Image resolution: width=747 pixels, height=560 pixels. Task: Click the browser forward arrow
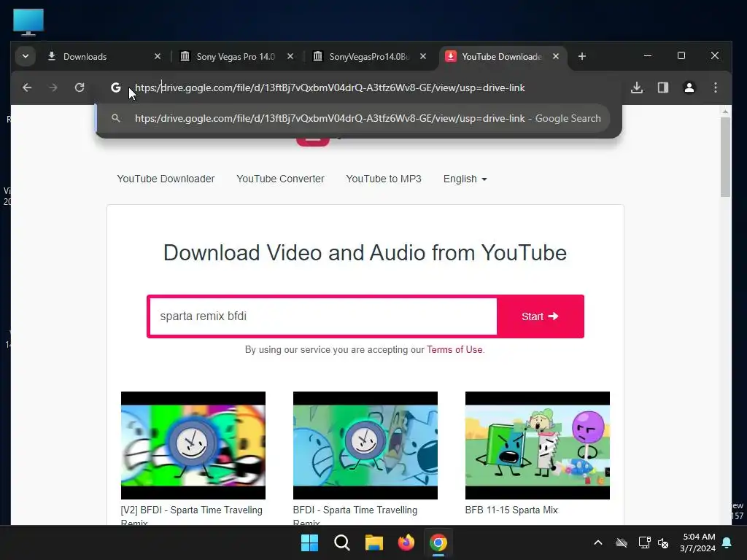53,87
